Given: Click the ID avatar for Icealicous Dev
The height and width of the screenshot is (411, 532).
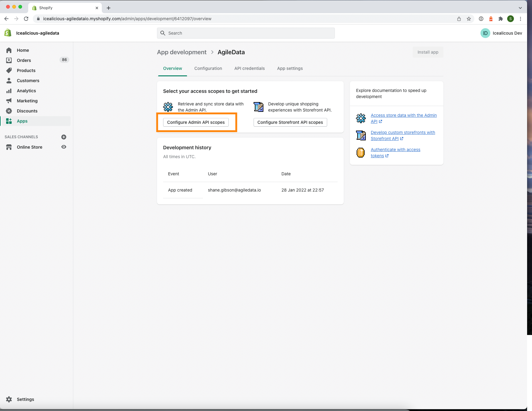Looking at the screenshot, I should pos(485,33).
